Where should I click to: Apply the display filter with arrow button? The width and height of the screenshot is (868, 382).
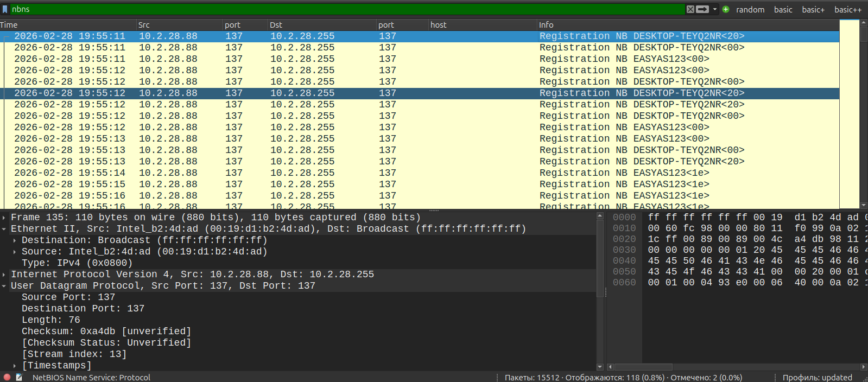point(702,9)
